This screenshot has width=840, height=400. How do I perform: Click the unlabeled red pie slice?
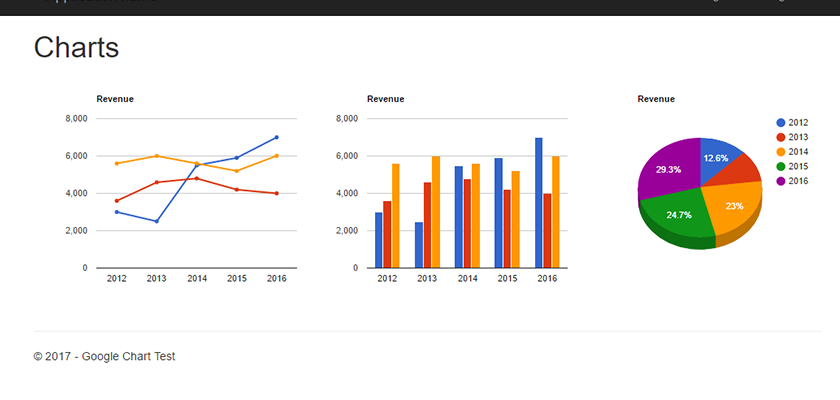click(x=742, y=170)
